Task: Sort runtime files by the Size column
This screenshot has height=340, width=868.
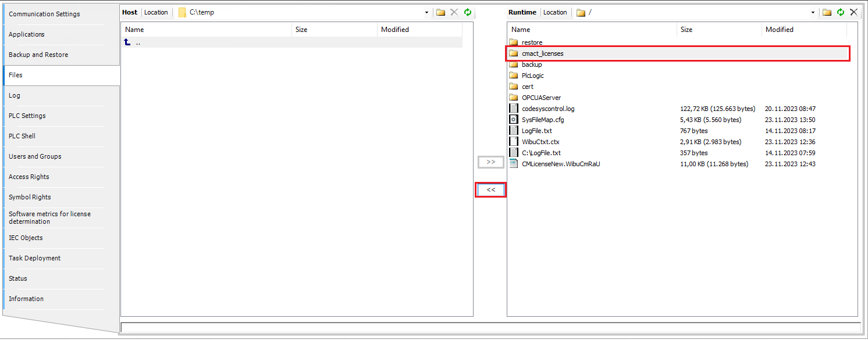Action: [689, 29]
